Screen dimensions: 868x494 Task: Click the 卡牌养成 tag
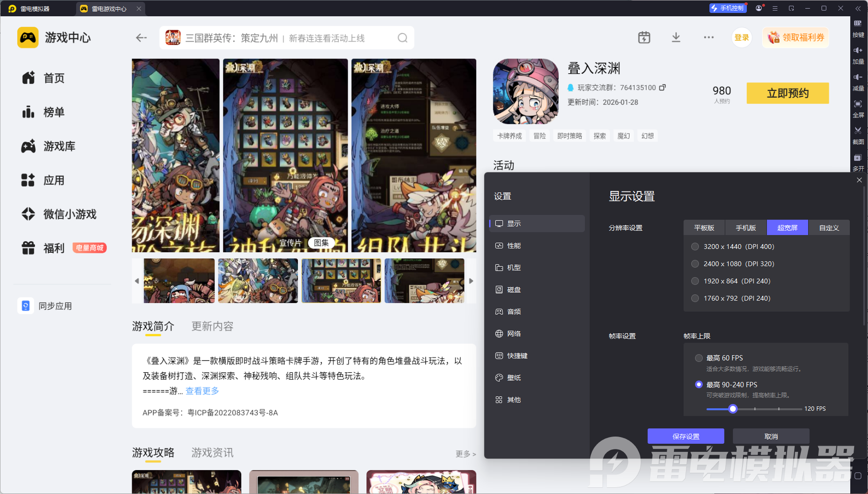click(509, 136)
